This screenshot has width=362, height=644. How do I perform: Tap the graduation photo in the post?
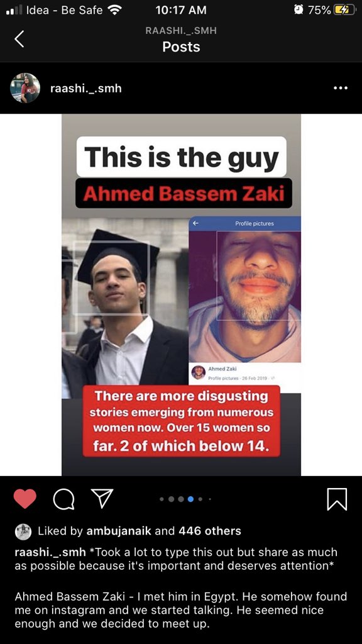tap(125, 307)
